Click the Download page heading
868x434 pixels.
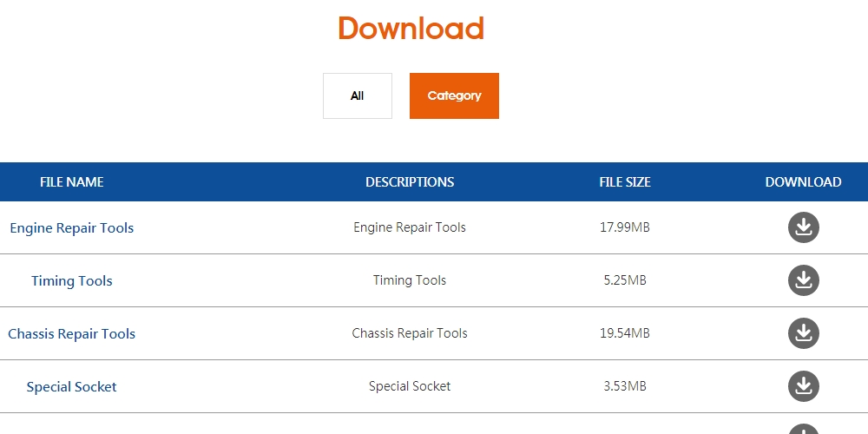click(x=411, y=29)
